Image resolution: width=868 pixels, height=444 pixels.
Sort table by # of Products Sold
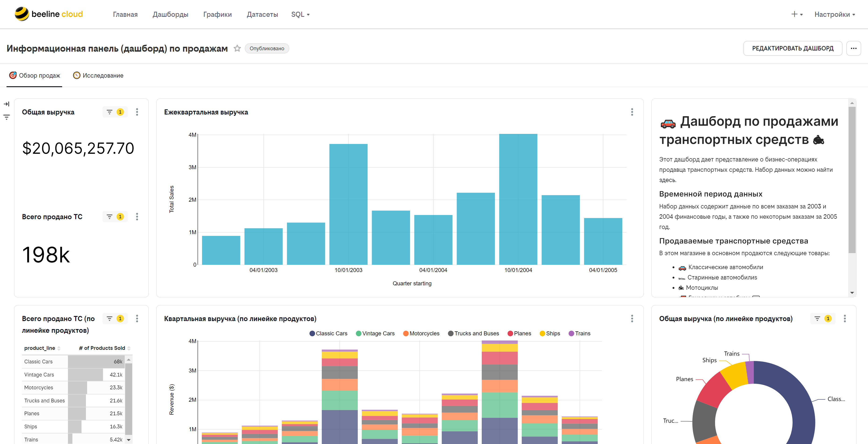[104, 348]
